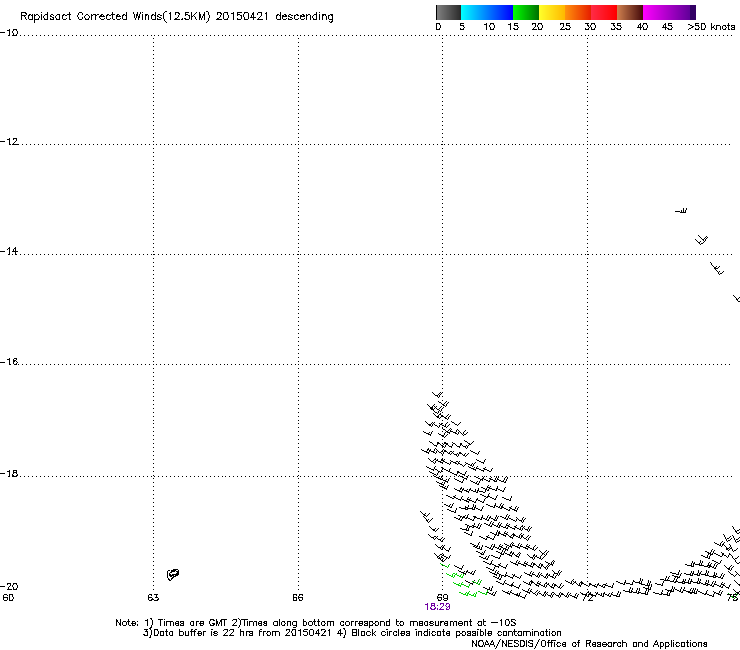This screenshot has width=740, height=650.
Task: Click the green wind barbs near 69E
Action: [463, 580]
